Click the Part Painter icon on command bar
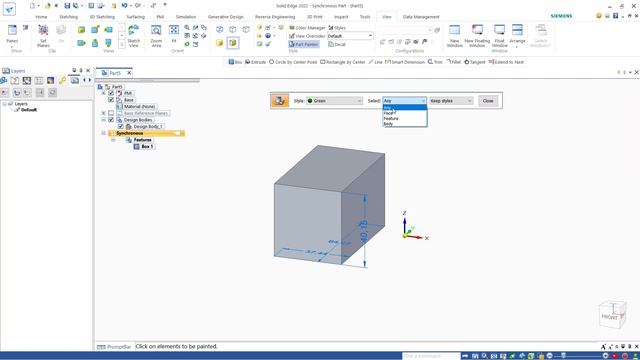The height and width of the screenshot is (360, 640). point(280,101)
